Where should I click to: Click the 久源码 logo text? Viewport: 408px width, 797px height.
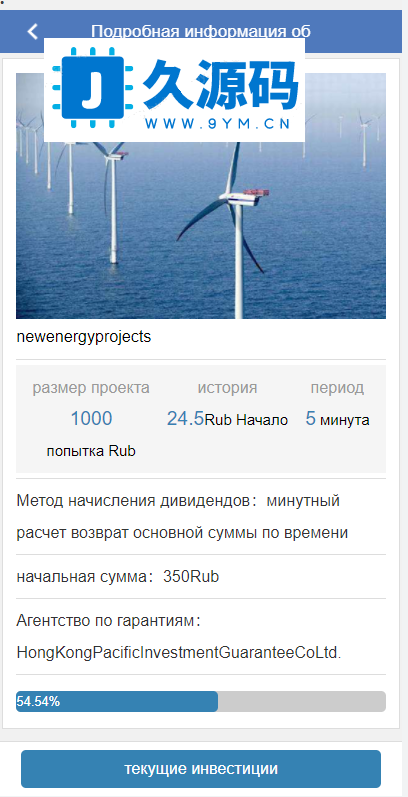point(219,84)
